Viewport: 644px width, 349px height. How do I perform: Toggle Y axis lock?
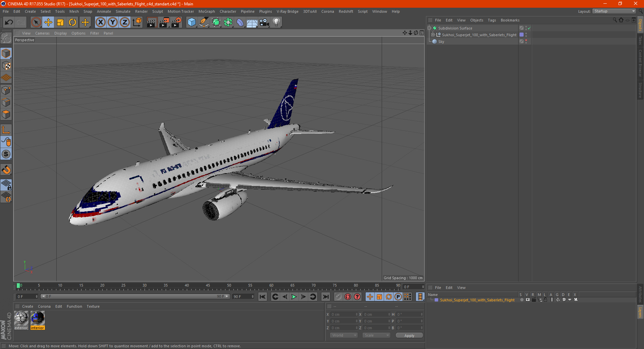113,22
